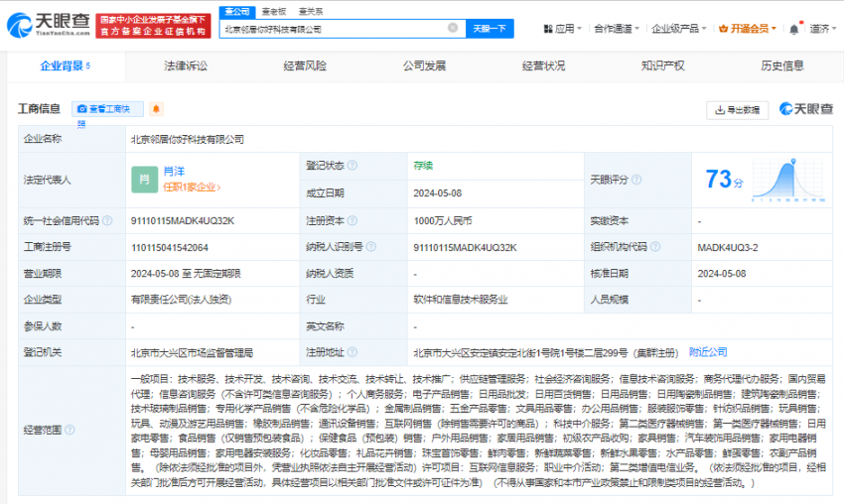Click the 查看工商快照 button

(x=107, y=109)
